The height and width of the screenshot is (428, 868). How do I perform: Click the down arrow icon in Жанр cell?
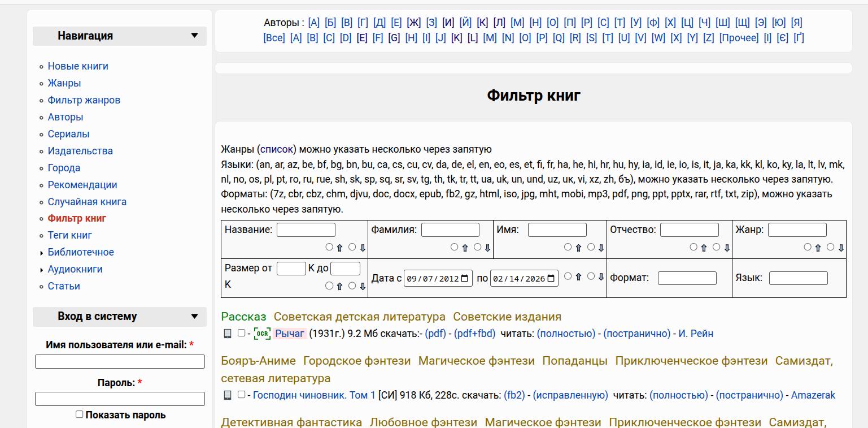point(841,248)
